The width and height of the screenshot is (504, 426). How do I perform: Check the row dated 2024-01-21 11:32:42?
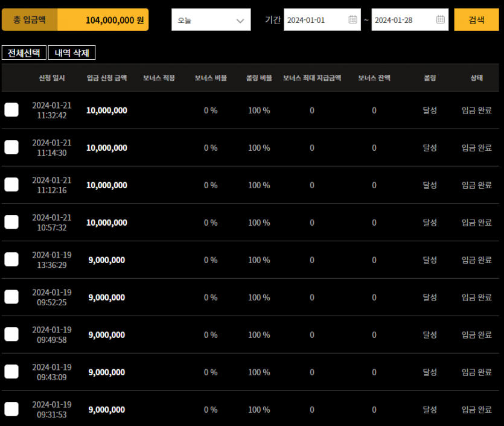click(x=11, y=110)
